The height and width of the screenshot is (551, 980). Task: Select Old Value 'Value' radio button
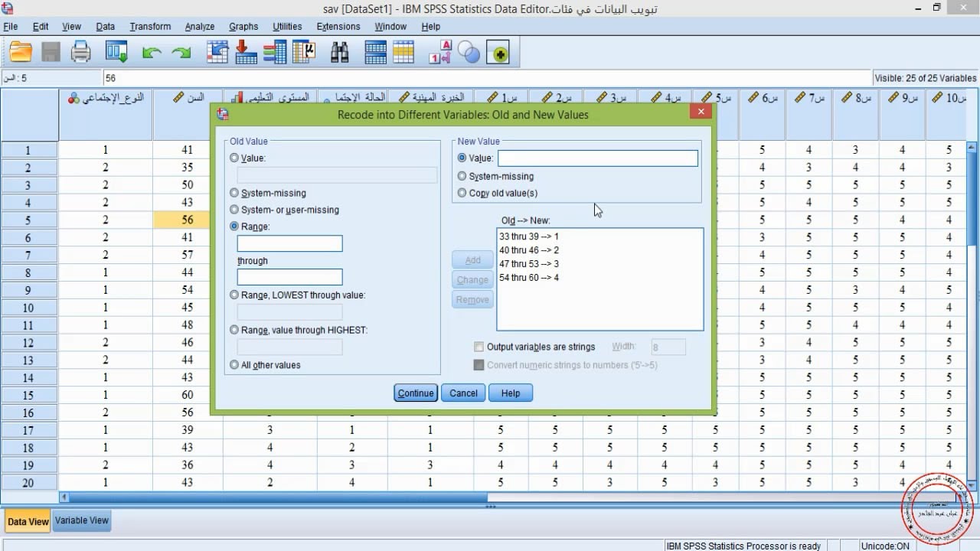pos(234,158)
